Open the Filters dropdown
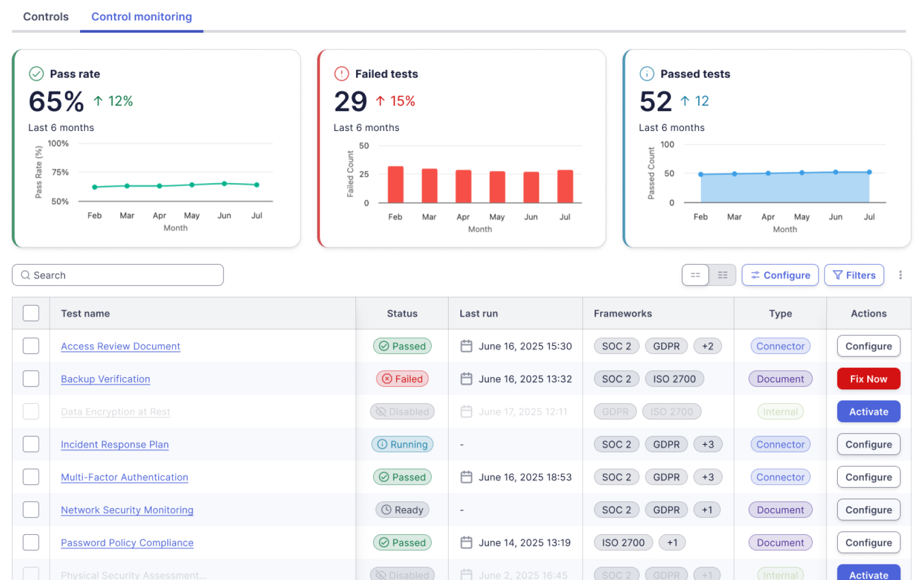The height and width of the screenshot is (580, 924). coord(853,275)
